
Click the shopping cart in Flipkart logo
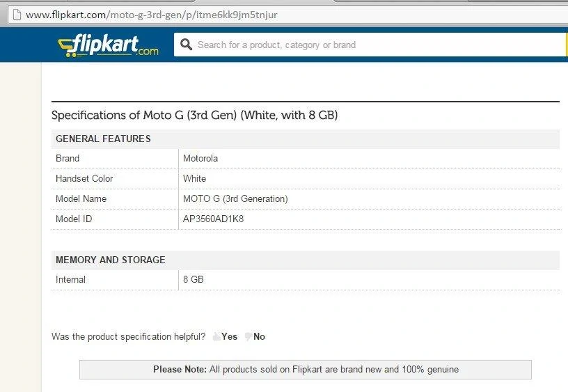coord(67,48)
